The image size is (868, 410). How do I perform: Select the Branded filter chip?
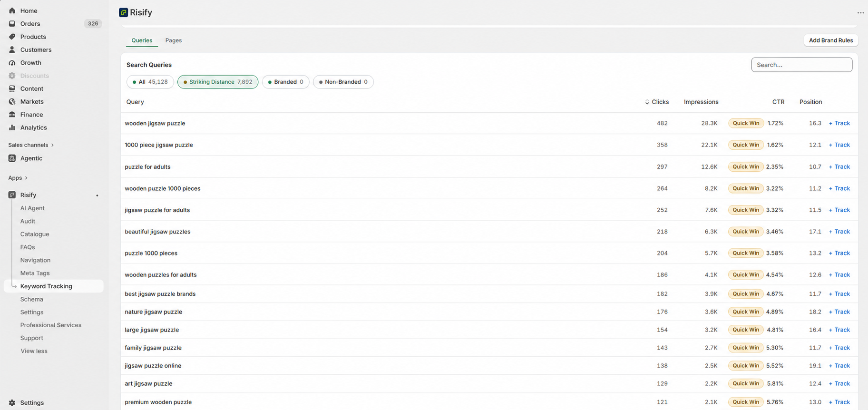point(285,82)
